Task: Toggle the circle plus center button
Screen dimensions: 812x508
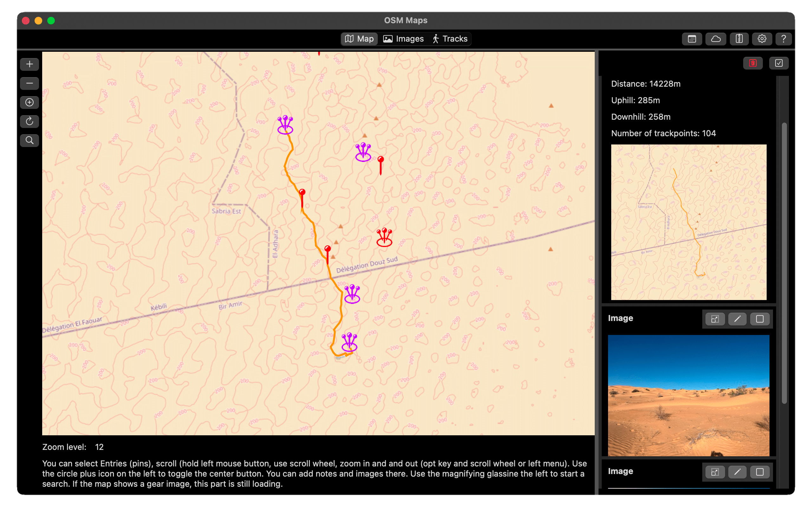Action: (x=29, y=103)
